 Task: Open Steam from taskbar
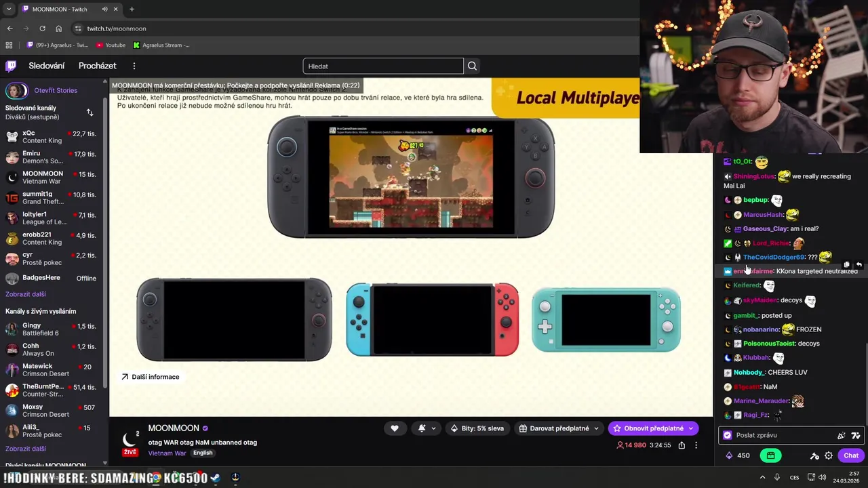(x=215, y=477)
